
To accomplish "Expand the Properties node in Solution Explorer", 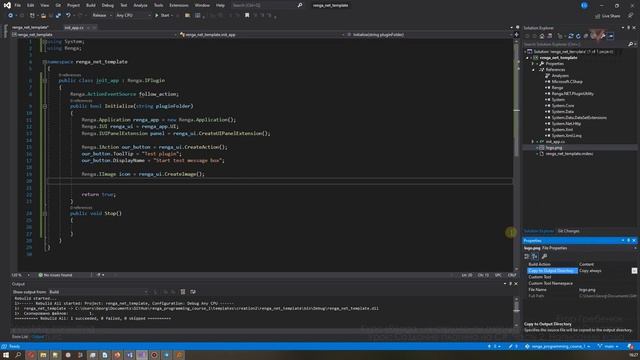I will (533, 64).
